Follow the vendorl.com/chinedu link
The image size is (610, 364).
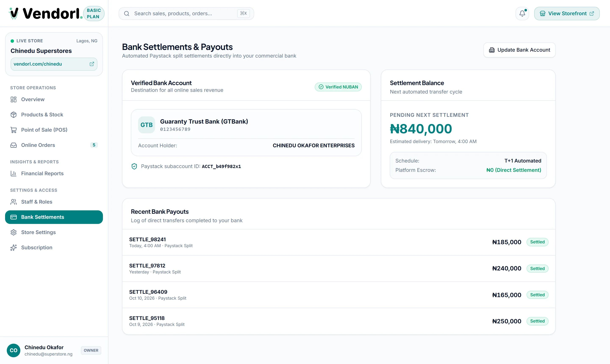tap(54, 64)
